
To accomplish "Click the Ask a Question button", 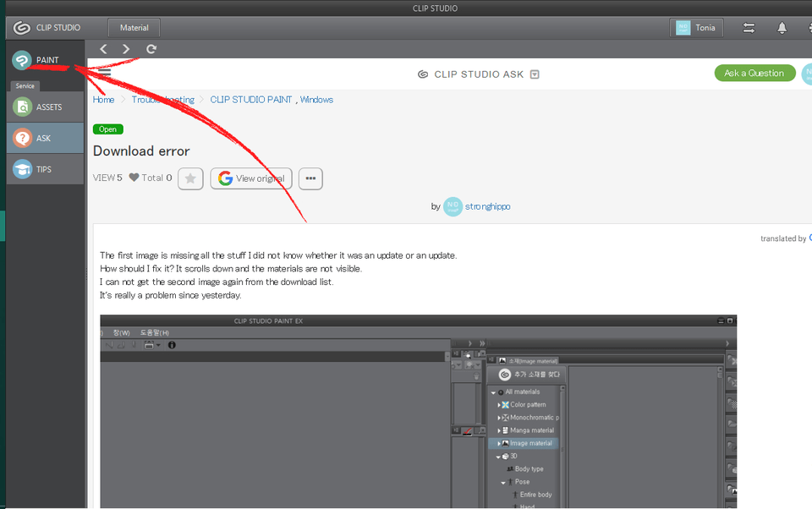I will (754, 73).
